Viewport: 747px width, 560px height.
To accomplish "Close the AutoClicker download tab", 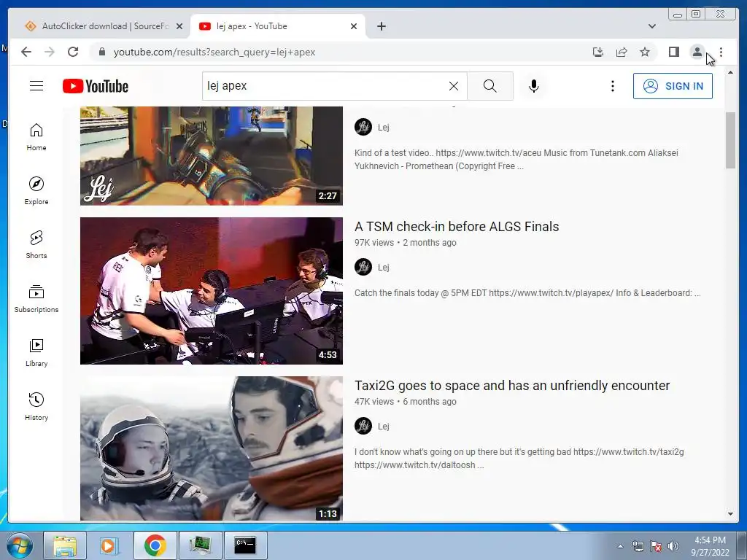I will click(x=179, y=26).
